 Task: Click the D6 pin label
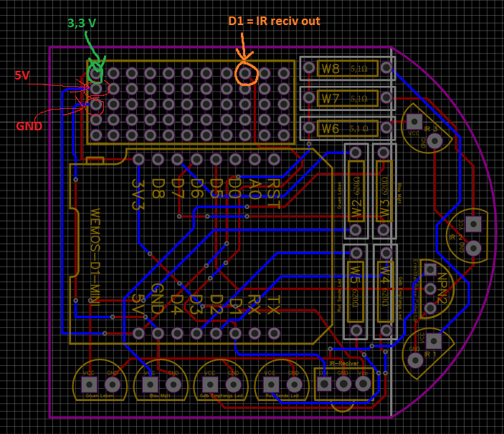(x=196, y=189)
